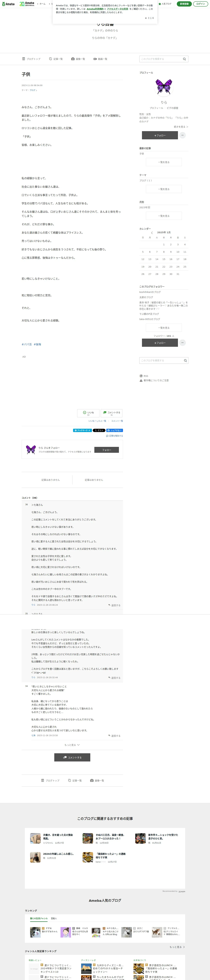Open the Ameba 20th Anniv logo

[27, 4]
